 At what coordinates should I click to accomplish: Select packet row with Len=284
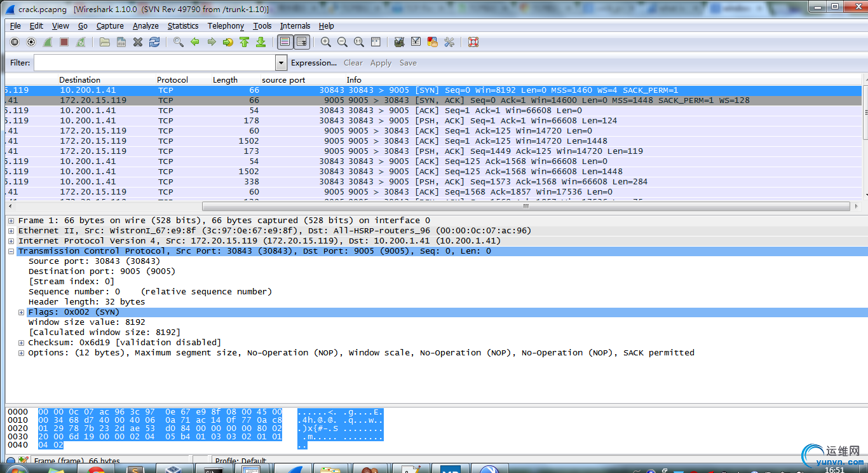coord(433,182)
